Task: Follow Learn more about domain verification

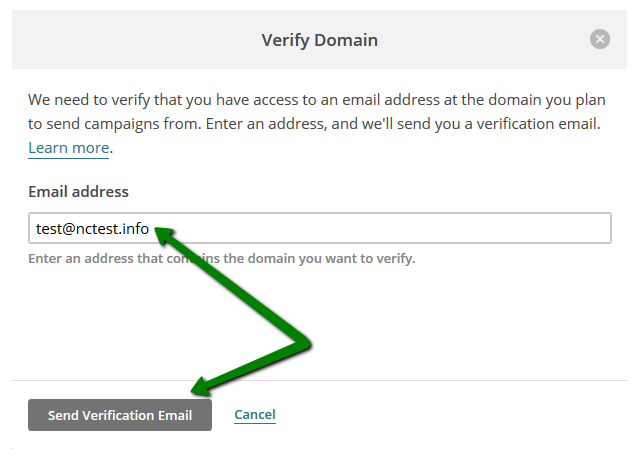Action: 69,148
